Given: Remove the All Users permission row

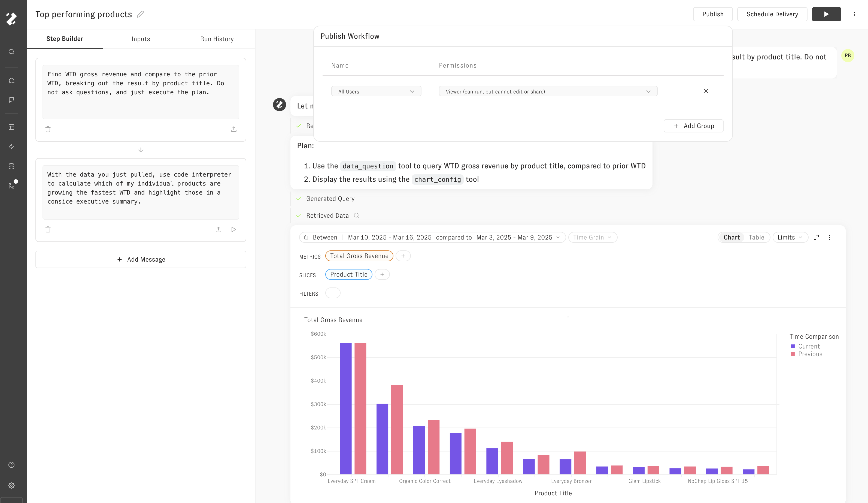Looking at the screenshot, I should point(706,91).
